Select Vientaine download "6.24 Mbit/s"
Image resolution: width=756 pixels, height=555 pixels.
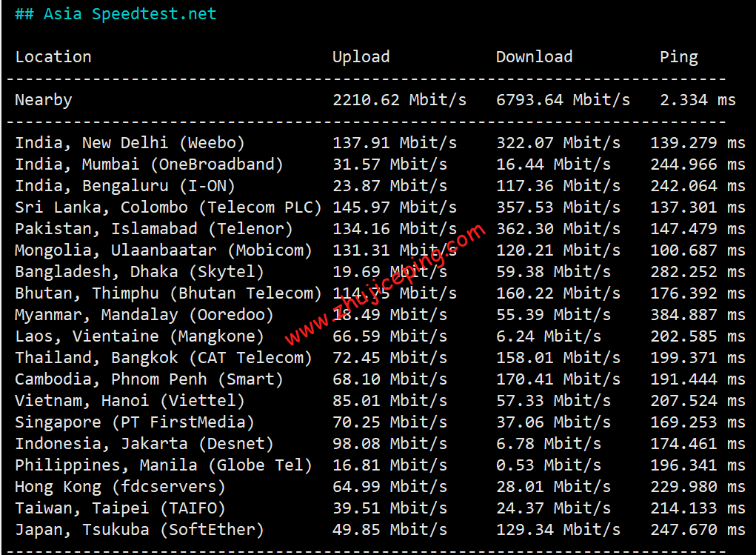[549, 336]
